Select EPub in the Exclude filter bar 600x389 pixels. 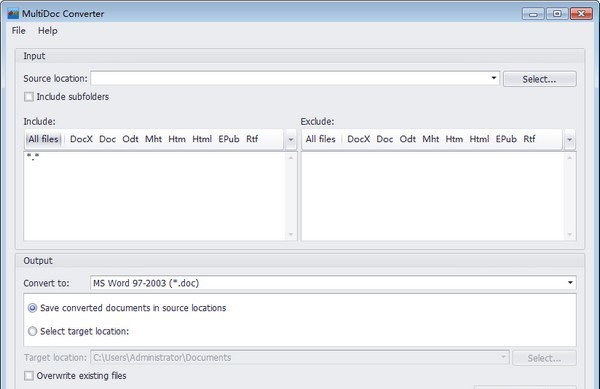[506, 139]
